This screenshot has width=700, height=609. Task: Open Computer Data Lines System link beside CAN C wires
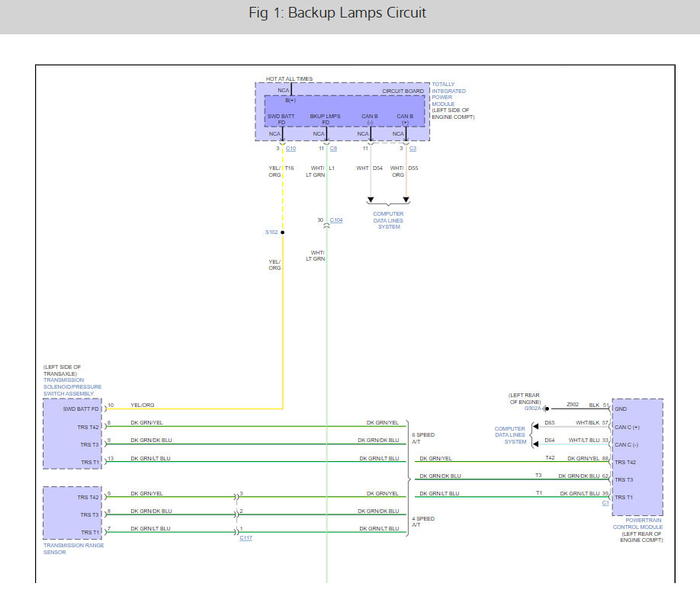510,435
